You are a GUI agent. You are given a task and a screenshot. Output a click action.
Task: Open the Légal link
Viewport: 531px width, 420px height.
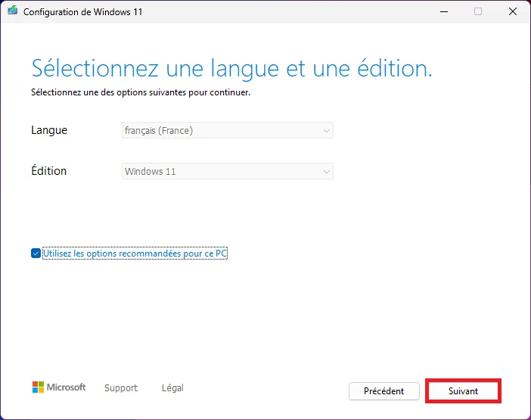[x=172, y=387]
